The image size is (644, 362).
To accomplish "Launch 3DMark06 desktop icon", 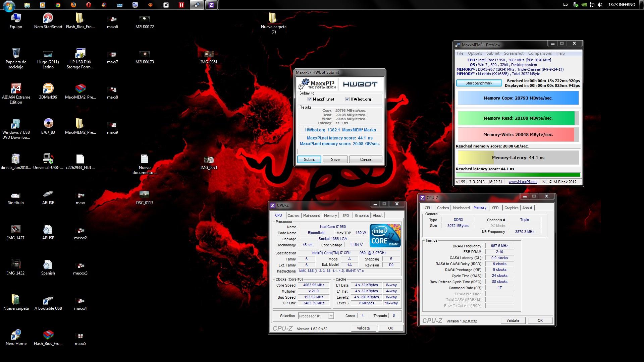I will tap(48, 91).
